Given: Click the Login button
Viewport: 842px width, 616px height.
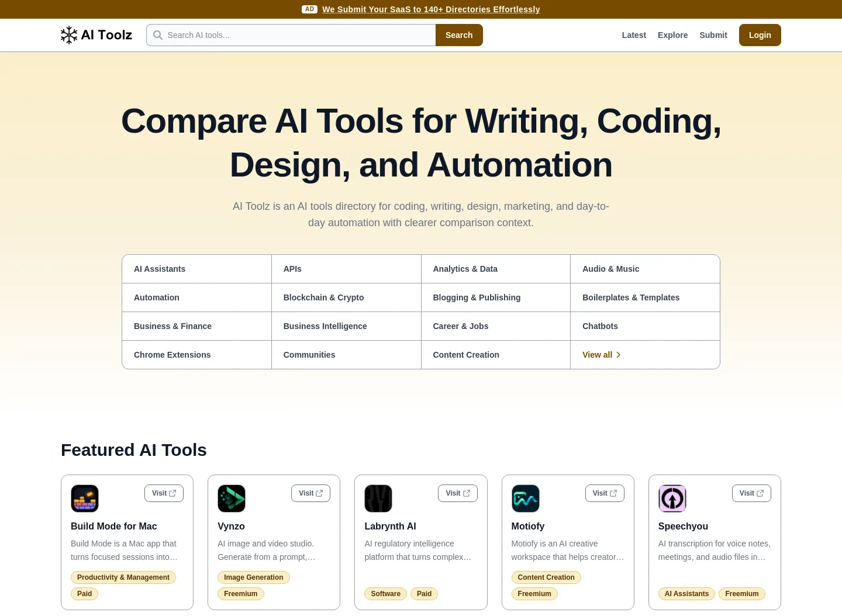Looking at the screenshot, I should 760,35.
